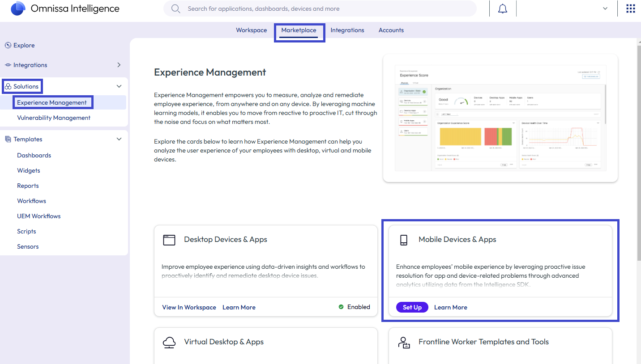Click the Solutions sidebar icon
This screenshot has width=641, height=364.
coord(8,86)
